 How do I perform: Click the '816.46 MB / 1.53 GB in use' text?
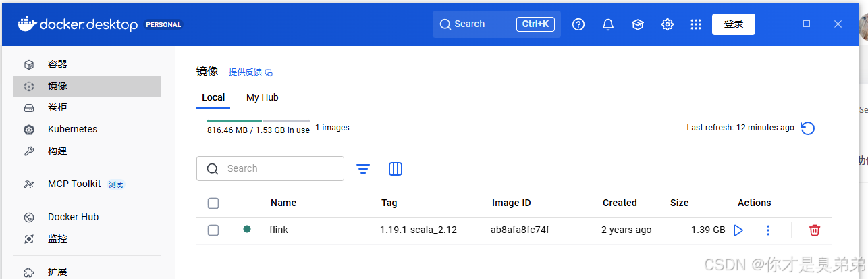click(x=259, y=130)
